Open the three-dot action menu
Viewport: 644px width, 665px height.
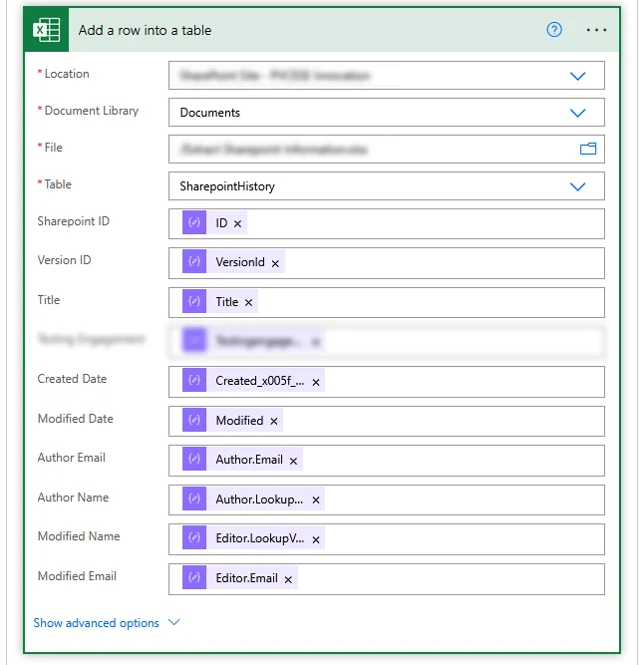pos(596,30)
